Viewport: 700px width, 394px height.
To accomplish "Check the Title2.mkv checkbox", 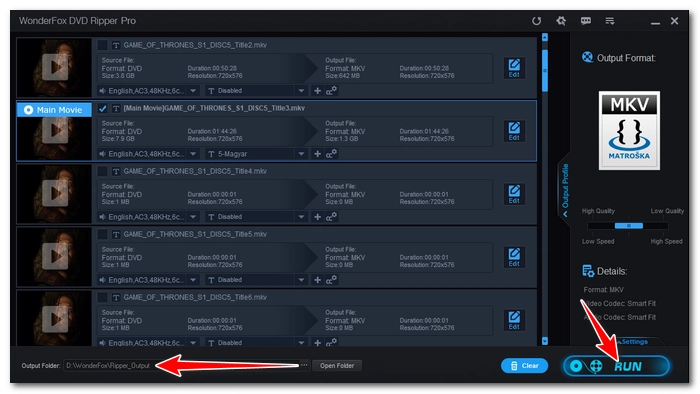I will pyautogui.click(x=102, y=45).
